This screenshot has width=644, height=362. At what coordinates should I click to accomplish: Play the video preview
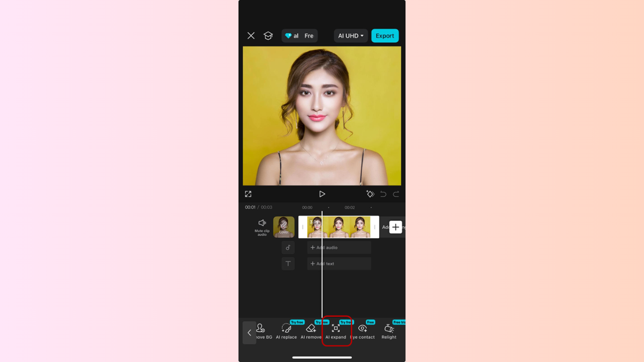tap(322, 194)
